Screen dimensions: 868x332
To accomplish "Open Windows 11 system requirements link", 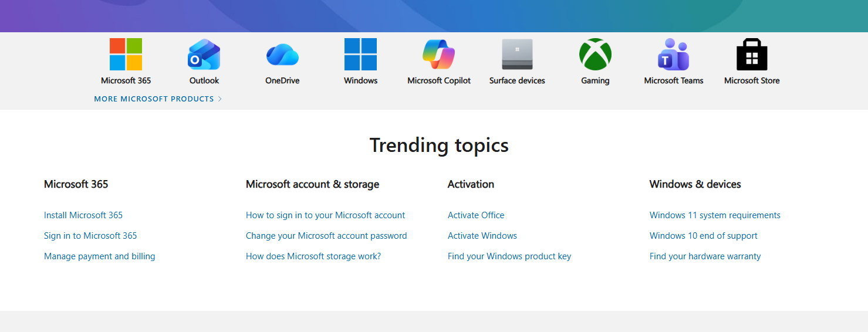I will tap(715, 215).
